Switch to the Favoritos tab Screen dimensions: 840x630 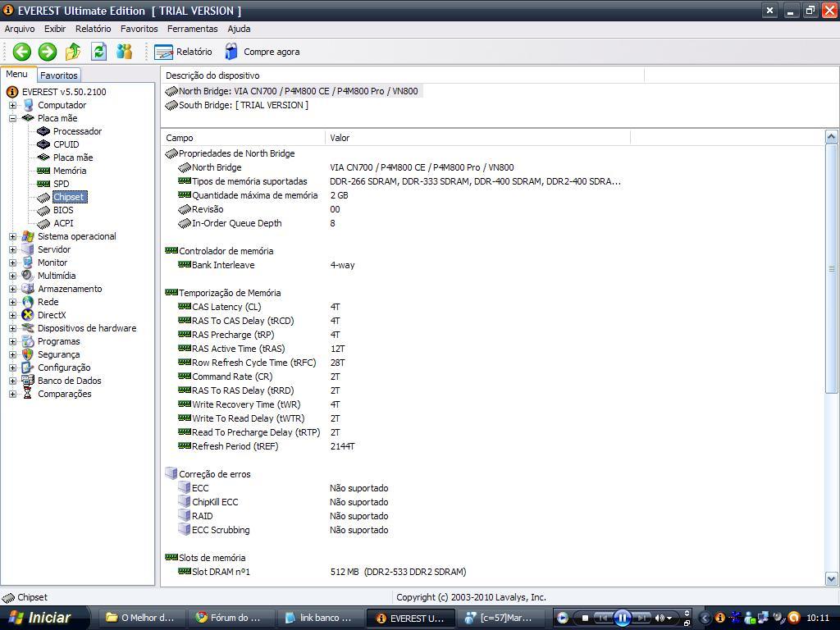59,75
